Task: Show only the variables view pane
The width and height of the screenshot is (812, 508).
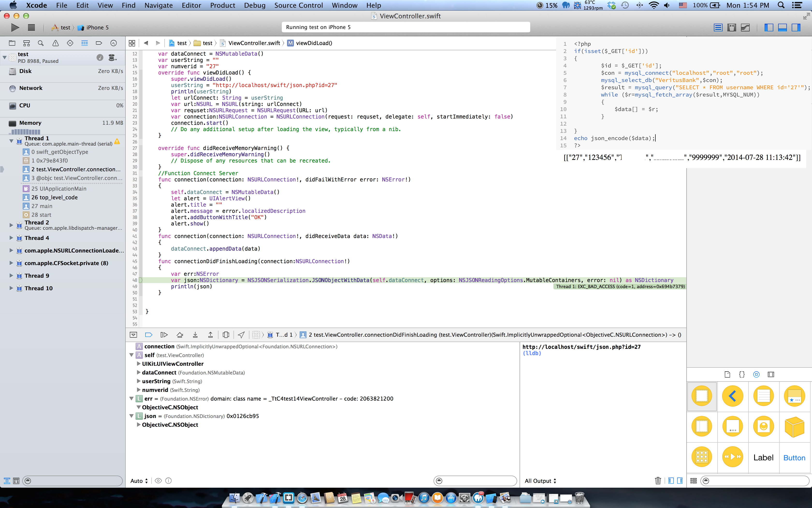Action: 671,481
